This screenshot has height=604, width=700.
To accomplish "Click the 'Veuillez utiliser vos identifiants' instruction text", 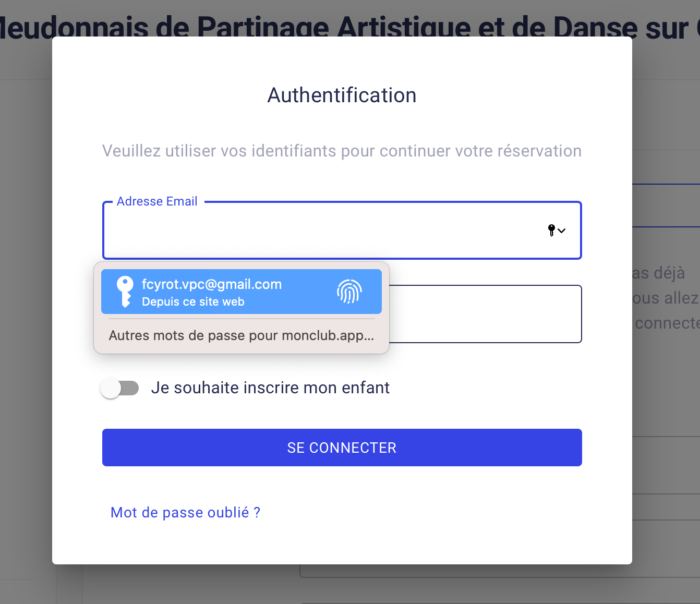I will coord(342,151).
